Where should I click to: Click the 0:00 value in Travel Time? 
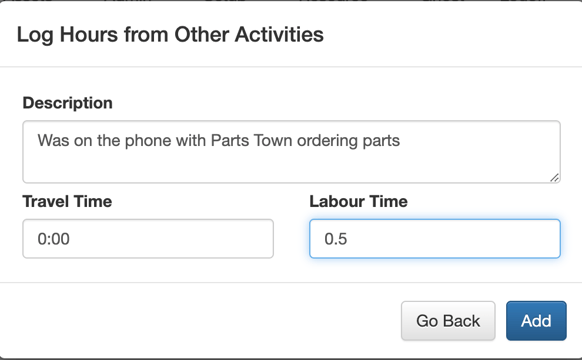53,239
